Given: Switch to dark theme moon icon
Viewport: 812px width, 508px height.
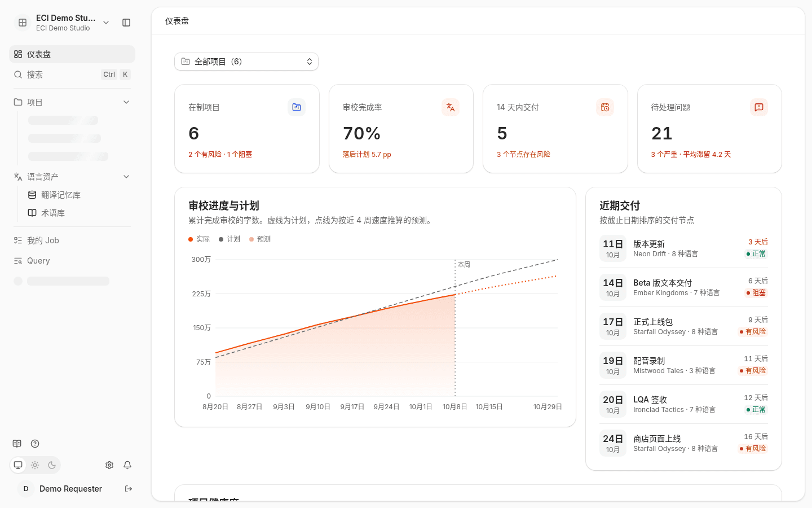Looking at the screenshot, I should coord(52,465).
